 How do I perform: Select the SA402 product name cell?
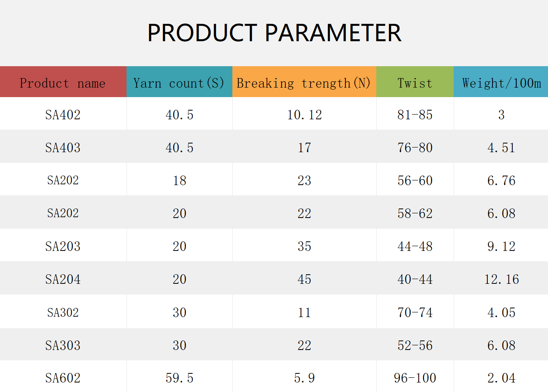pos(63,115)
